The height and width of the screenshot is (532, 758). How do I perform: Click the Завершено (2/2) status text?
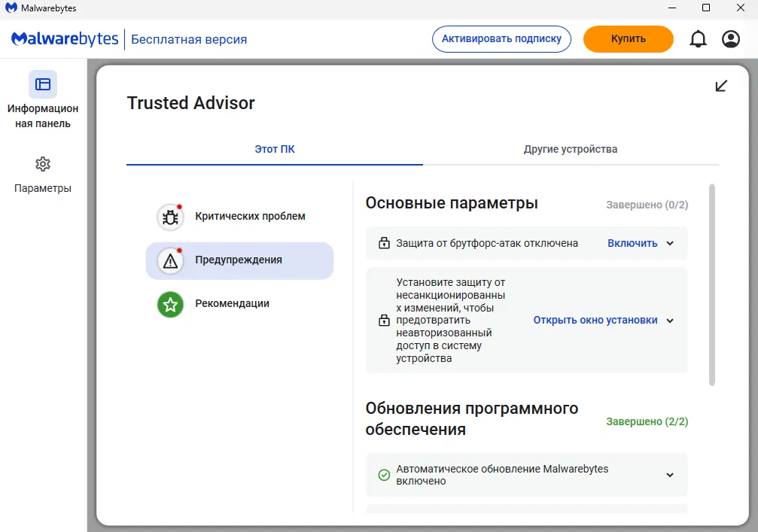647,421
